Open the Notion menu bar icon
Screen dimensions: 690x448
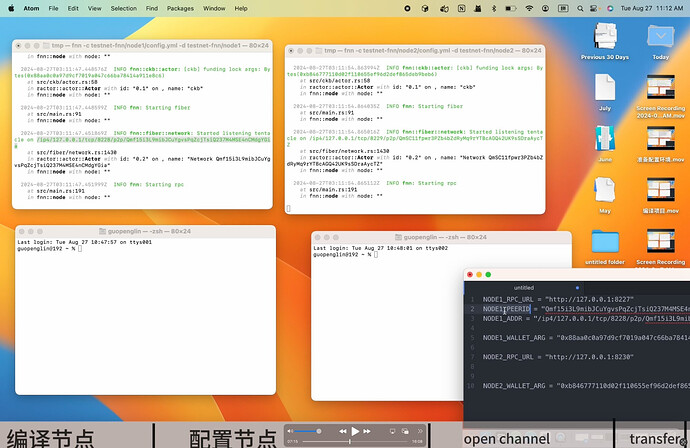[462, 8]
